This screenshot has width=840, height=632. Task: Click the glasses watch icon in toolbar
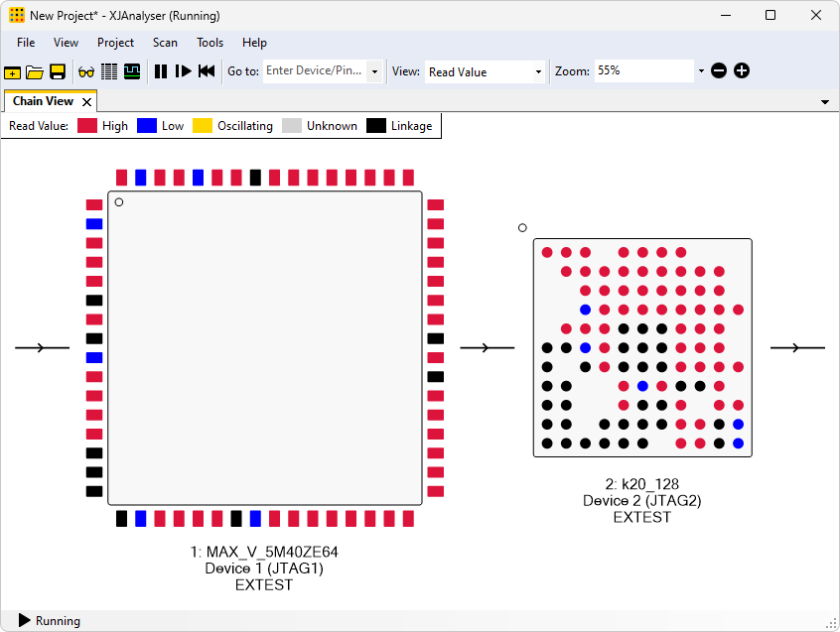86,71
